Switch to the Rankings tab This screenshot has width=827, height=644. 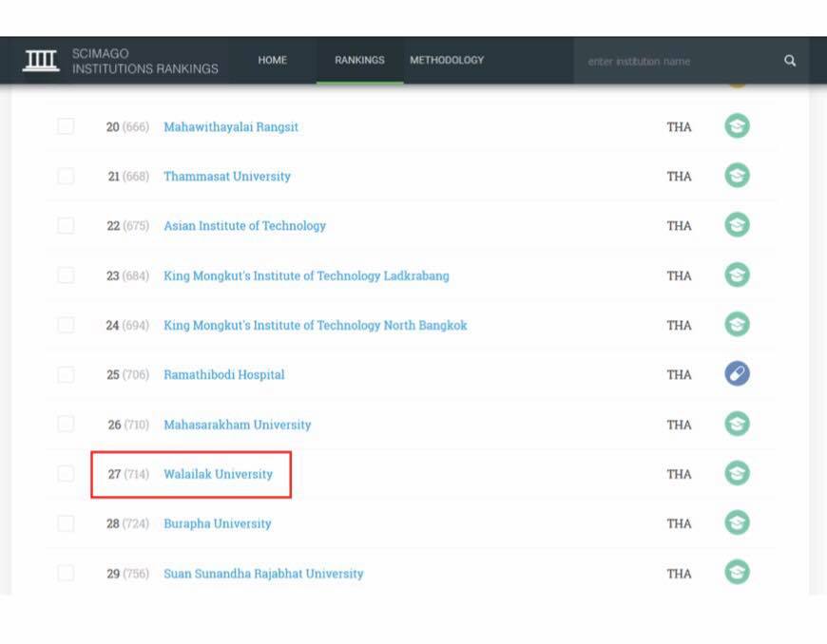[359, 61]
